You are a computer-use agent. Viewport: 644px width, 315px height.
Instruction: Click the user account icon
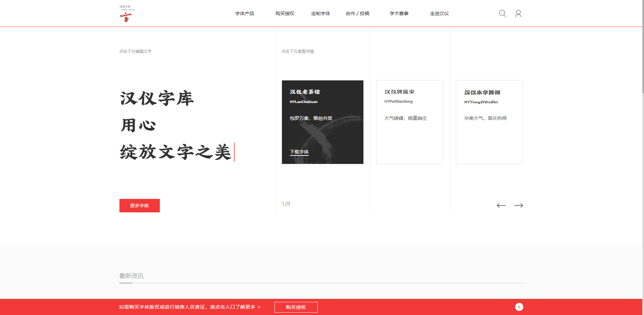(518, 13)
